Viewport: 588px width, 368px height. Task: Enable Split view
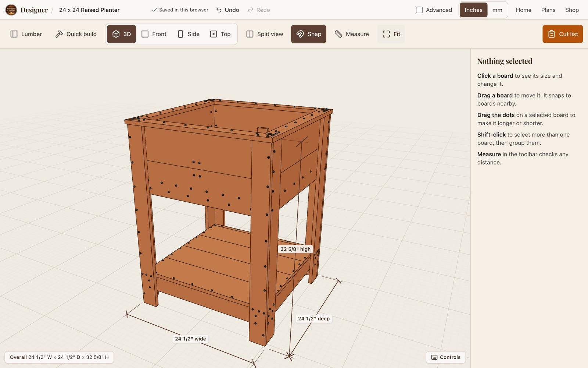click(265, 34)
